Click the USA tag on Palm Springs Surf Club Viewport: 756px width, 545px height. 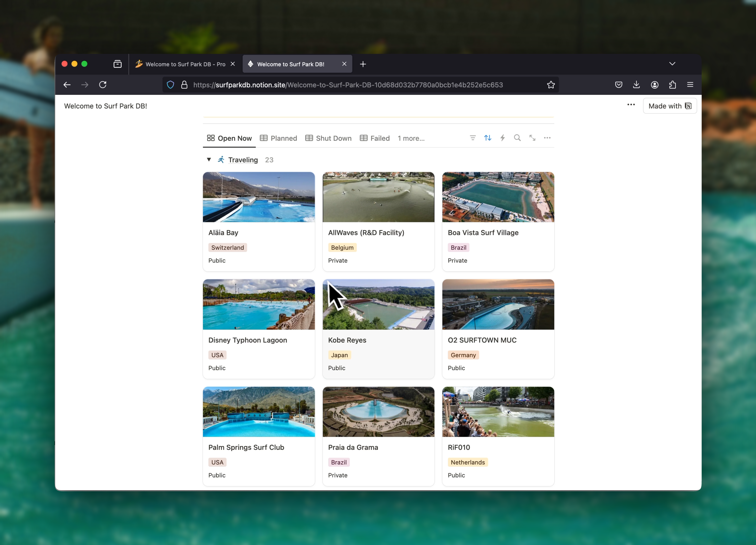(x=217, y=462)
